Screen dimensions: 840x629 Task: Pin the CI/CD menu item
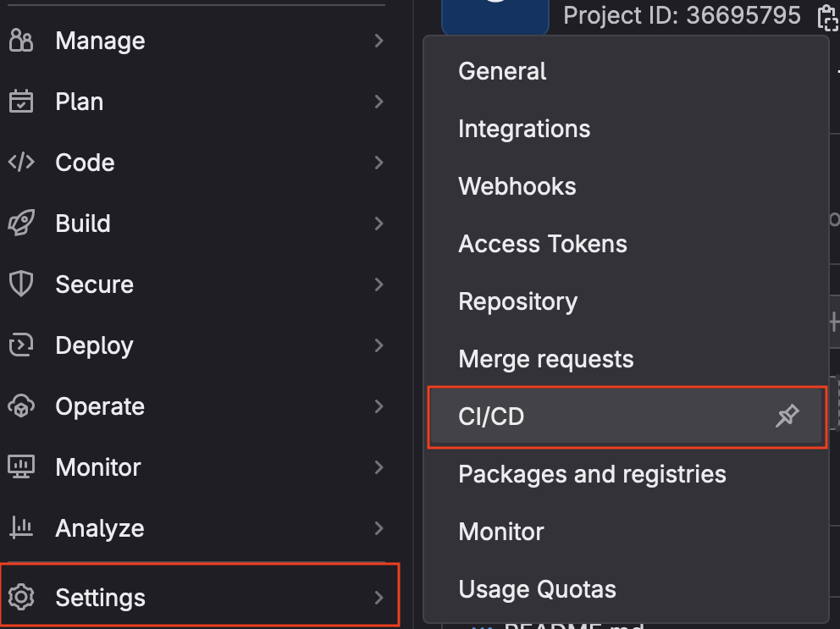pos(787,417)
